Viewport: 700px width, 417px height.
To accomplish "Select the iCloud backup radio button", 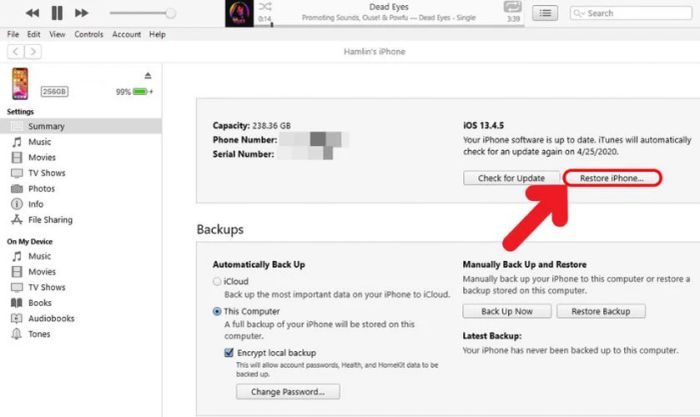I will [x=217, y=282].
